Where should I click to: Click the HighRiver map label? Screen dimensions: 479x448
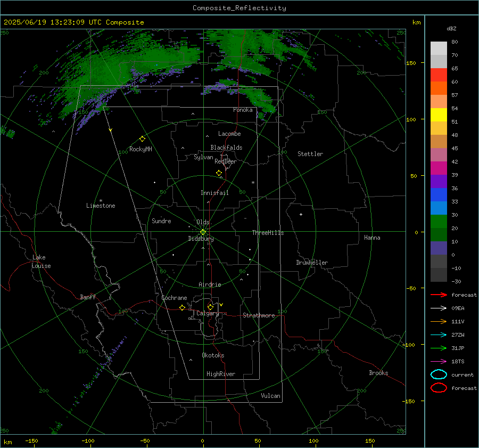coord(220,374)
